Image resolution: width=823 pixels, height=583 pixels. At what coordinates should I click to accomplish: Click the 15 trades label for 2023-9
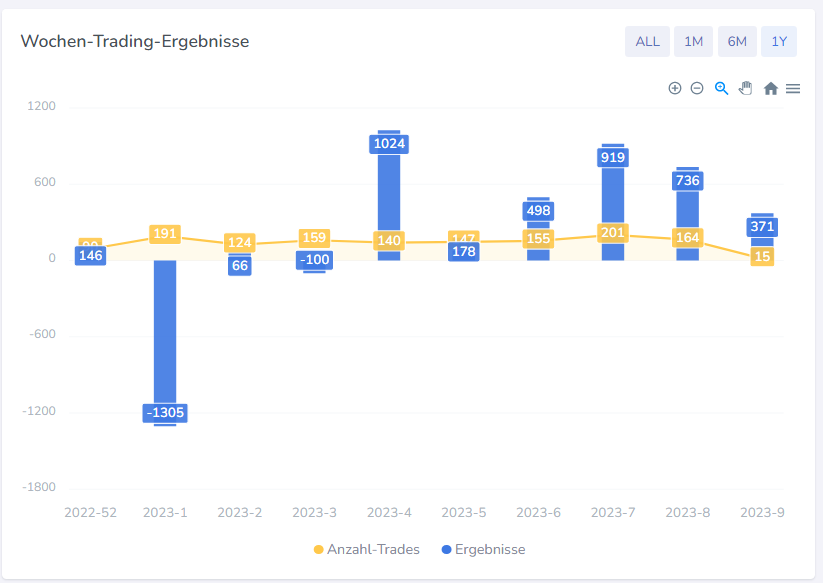762,257
